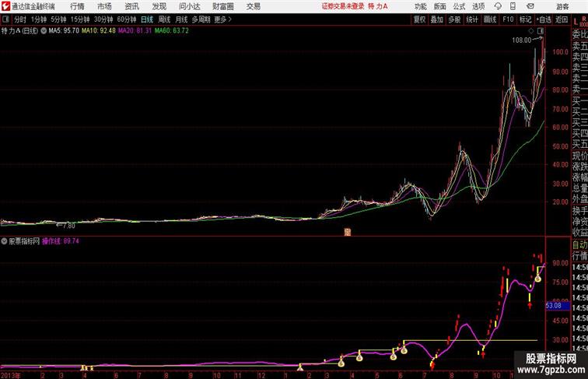Open the mail envelope icon
Image resolution: width=588 pixels, height=379 pixels.
[530, 6]
